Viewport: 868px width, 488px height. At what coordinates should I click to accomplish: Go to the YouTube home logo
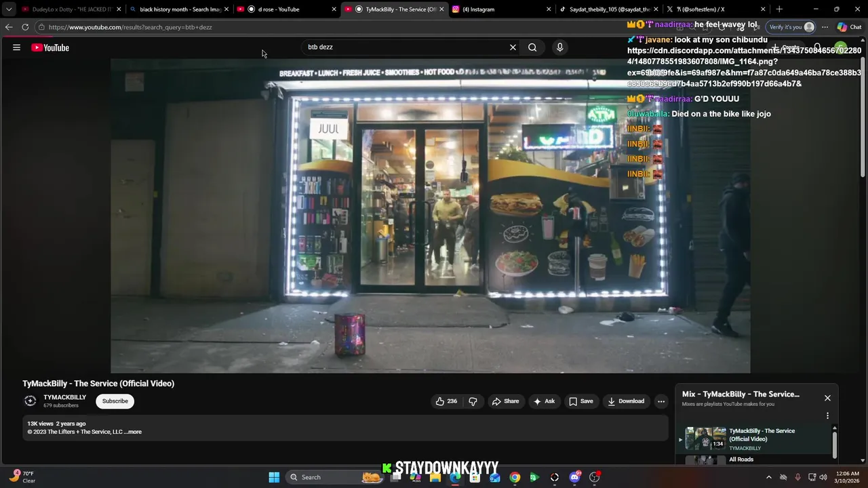point(50,47)
